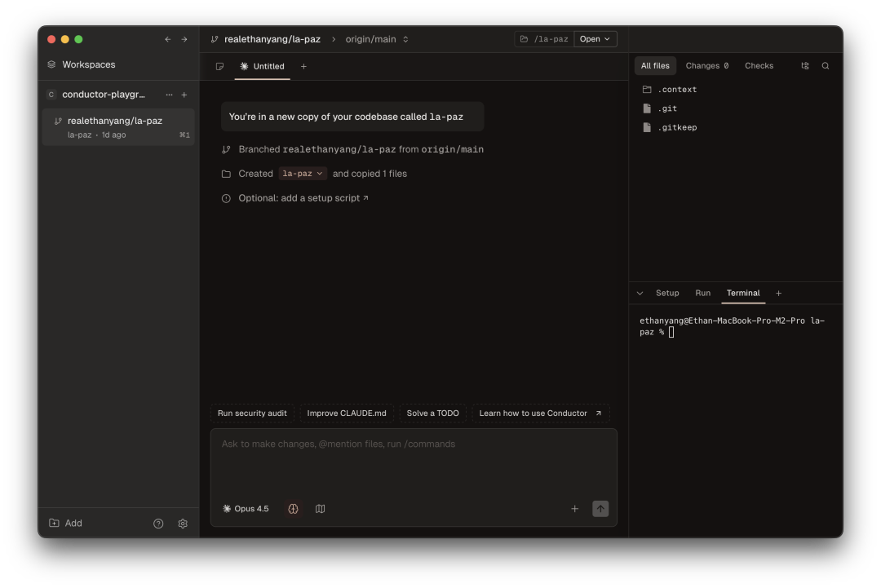Viewport: 881px width, 588px height.
Task: Open Workspaces in the sidebar
Action: click(82, 64)
